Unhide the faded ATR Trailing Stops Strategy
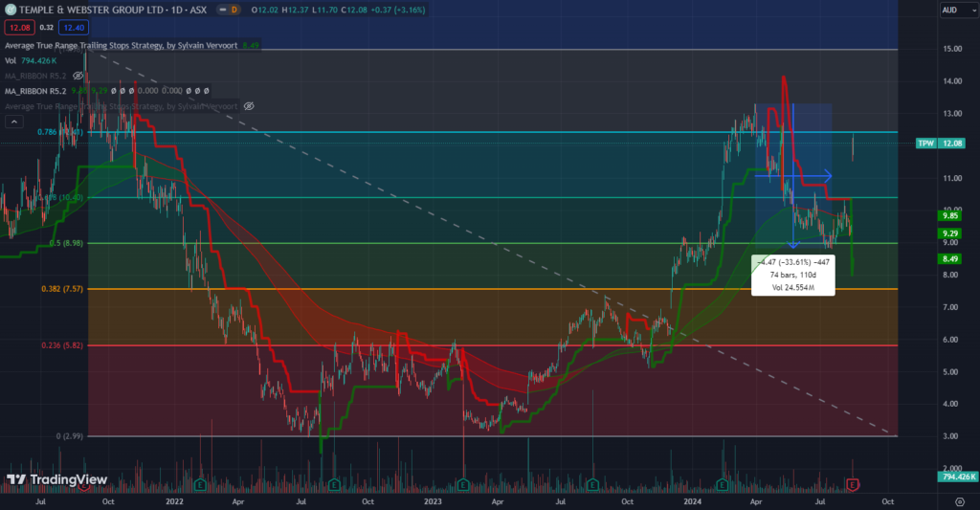Image resolution: width=980 pixels, height=510 pixels. point(250,105)
